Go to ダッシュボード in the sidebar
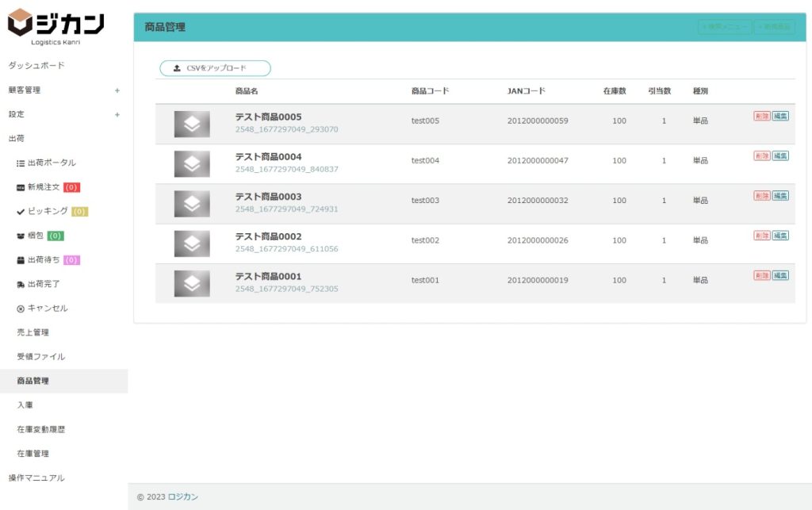 tap(36, 66)
